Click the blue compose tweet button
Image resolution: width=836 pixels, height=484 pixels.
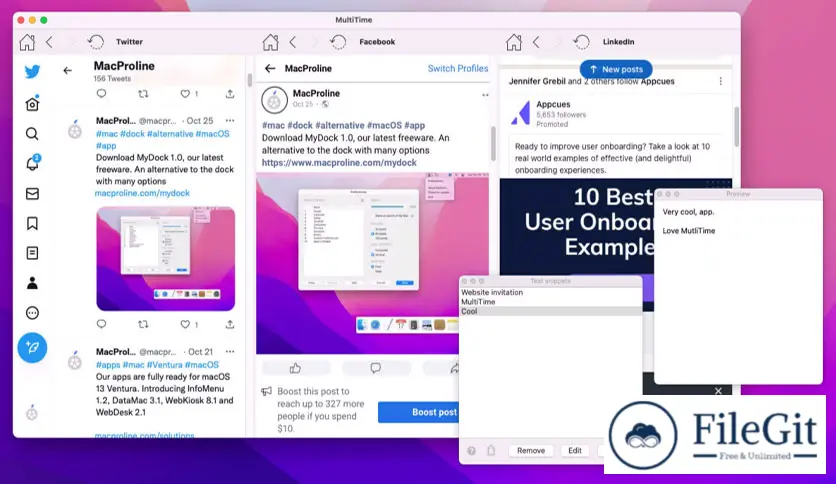[x=32, y=347]
